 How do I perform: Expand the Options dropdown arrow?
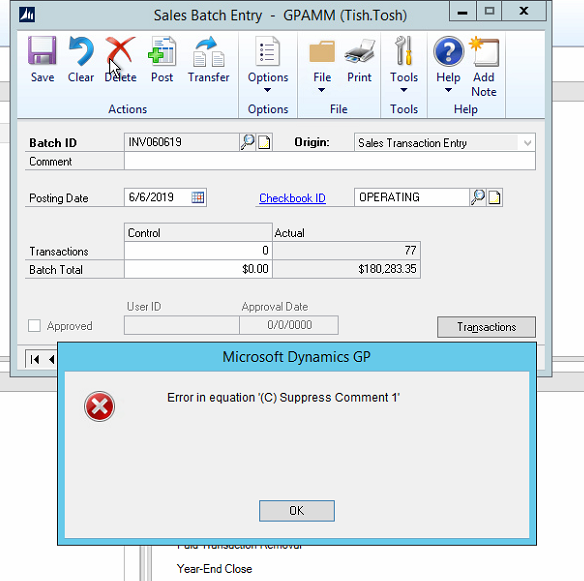(x=267, y=90)
